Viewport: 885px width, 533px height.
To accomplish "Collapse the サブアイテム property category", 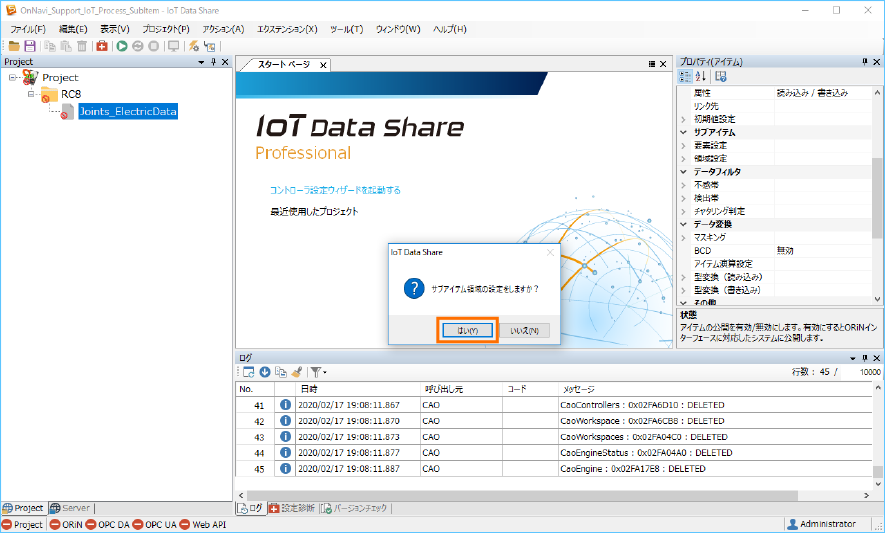I will (x=684, y=132).
